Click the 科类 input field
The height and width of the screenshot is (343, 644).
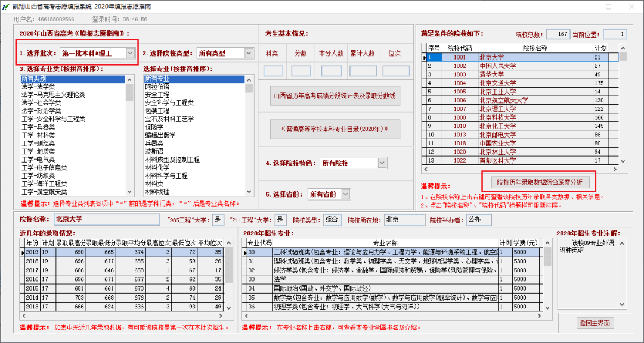pyautogui.click(x=273, y=71)
